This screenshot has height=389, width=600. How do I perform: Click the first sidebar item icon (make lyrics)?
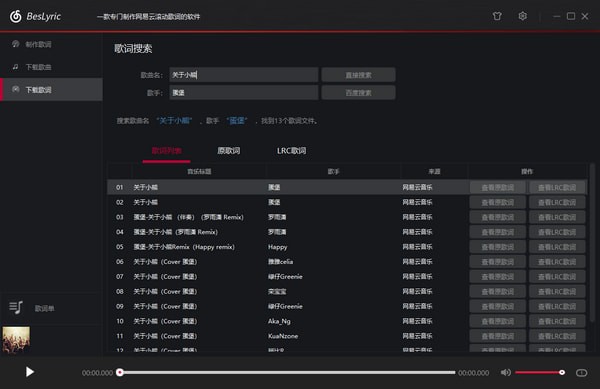click(16, 44)
